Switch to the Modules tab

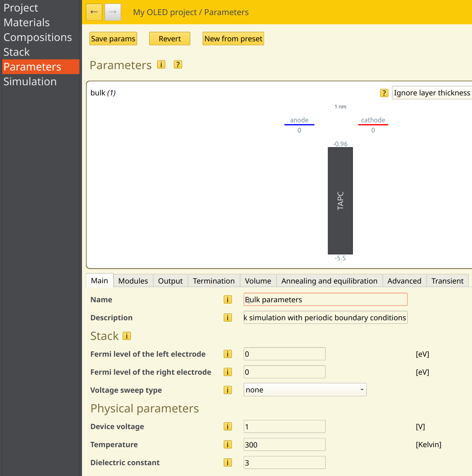133,281
